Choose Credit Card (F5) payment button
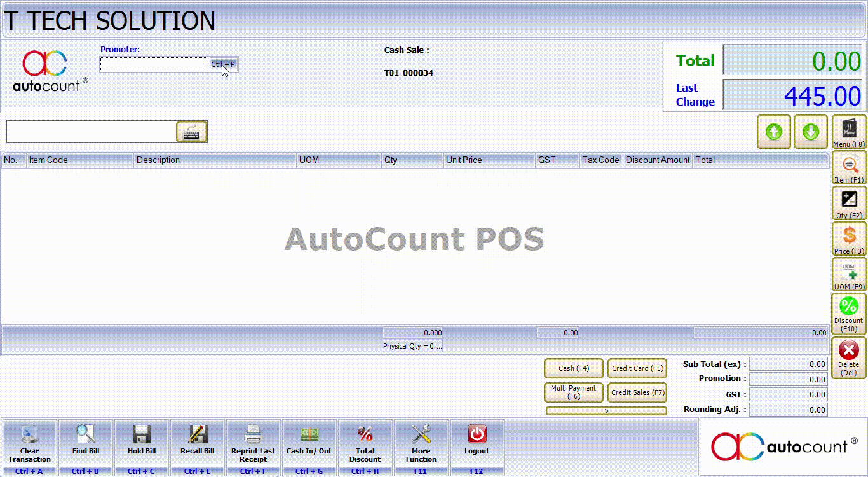 637,368
